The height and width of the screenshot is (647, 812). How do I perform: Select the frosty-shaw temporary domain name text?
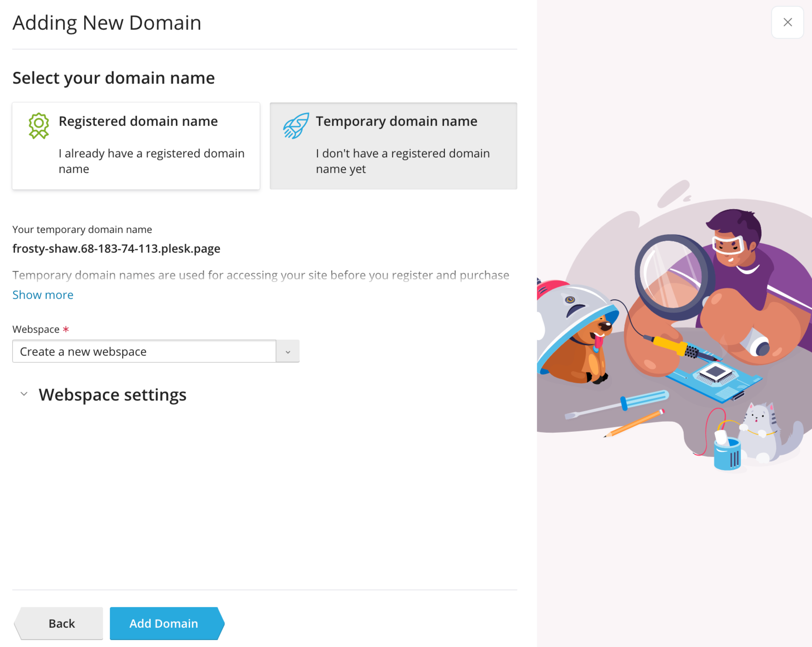116,248
